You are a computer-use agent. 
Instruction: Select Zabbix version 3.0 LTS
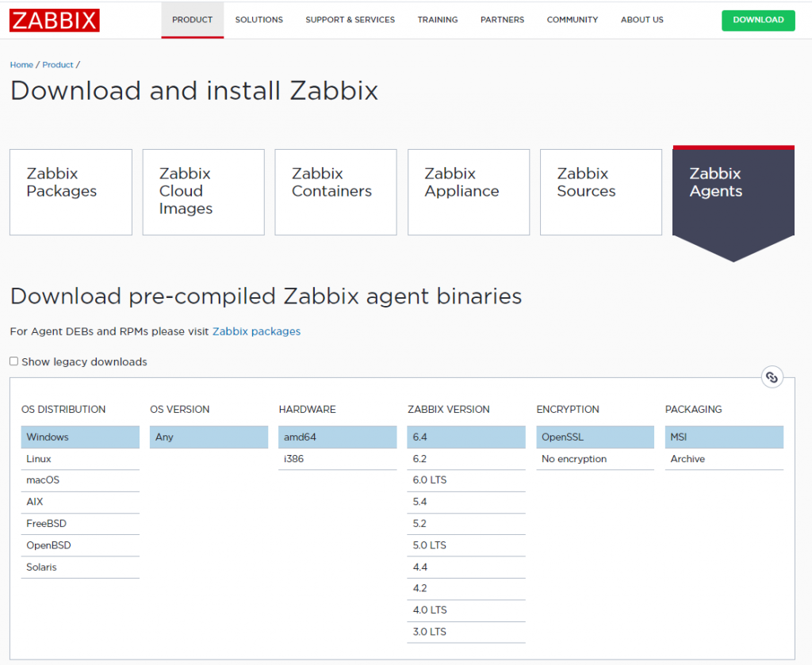(466, 632)
